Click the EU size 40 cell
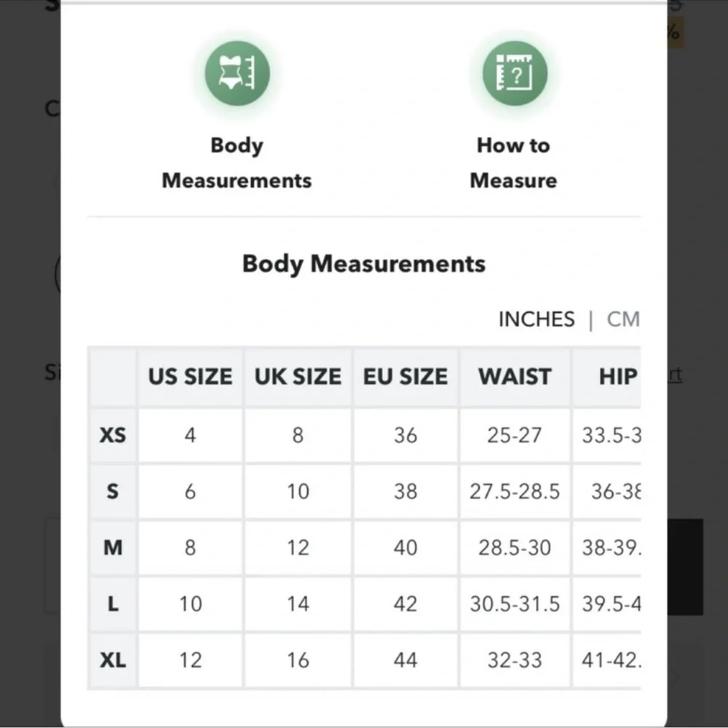The width and height of the screenshot is (728, 728). point(405,547)
